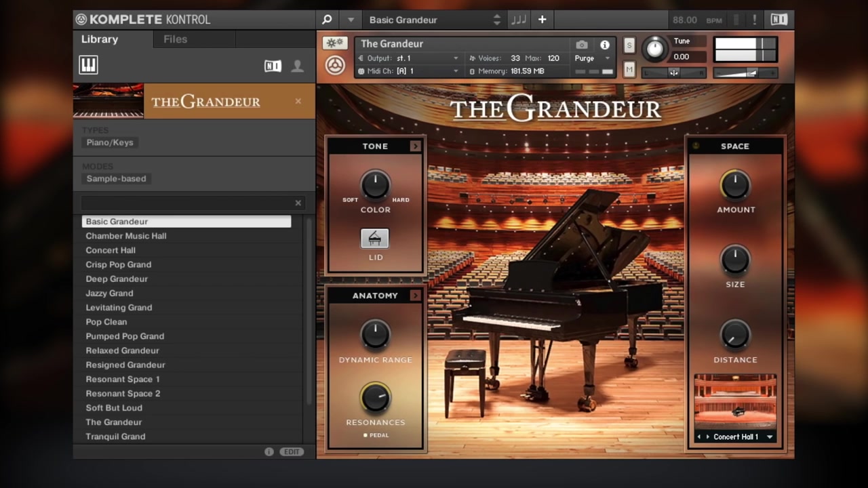Show factory content with NI icon
The image size is (868, 488).
point(273,66)
